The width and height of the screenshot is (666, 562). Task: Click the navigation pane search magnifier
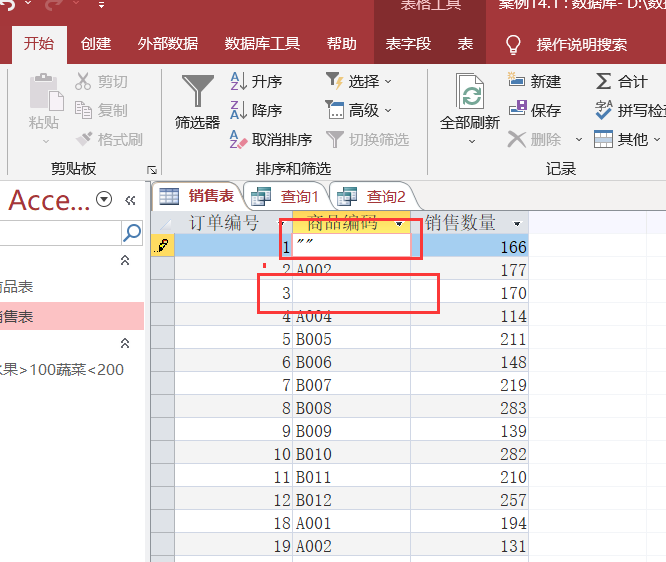pyautogui.click(x=132, y=232)
